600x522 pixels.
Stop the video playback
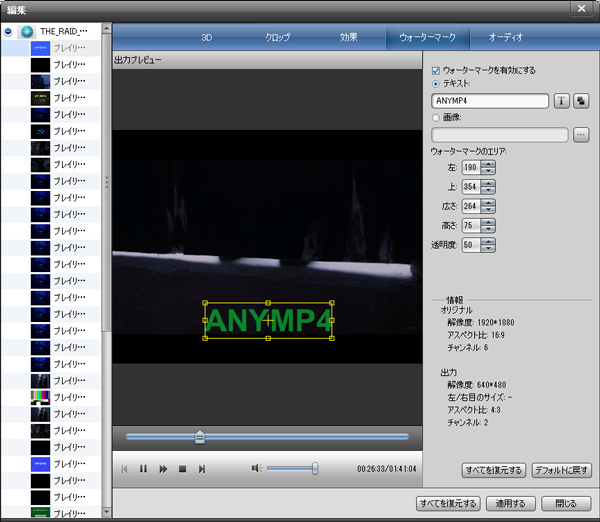coord(183,469)
